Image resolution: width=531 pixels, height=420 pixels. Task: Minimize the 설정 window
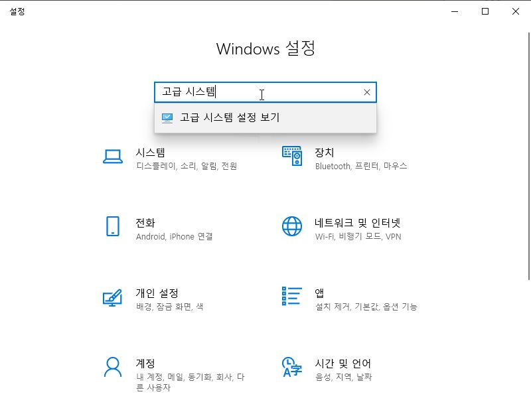(x=455, y=11)
